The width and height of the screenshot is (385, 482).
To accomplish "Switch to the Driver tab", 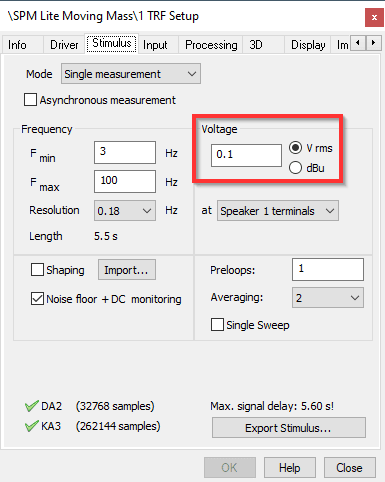I will coord(64,45).
